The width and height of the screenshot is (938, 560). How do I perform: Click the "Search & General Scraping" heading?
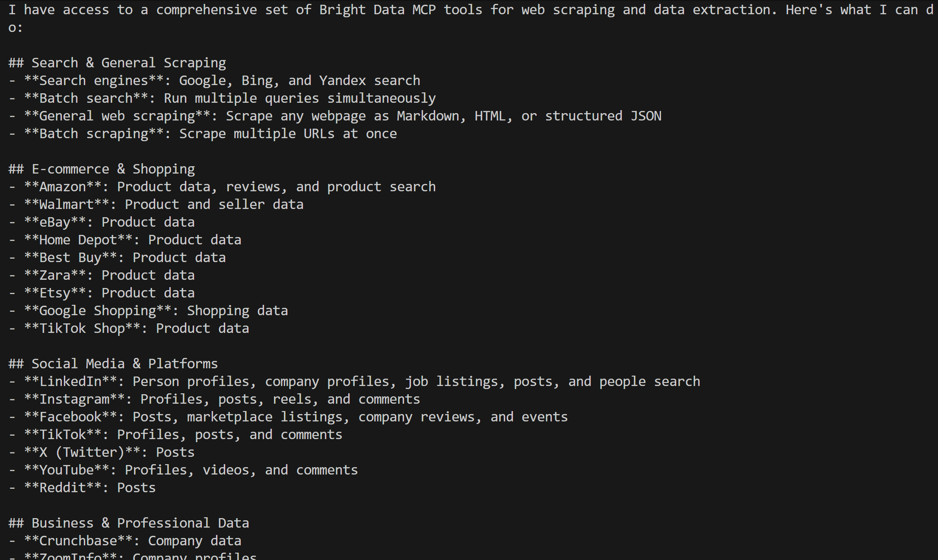(x=128, y=63)
